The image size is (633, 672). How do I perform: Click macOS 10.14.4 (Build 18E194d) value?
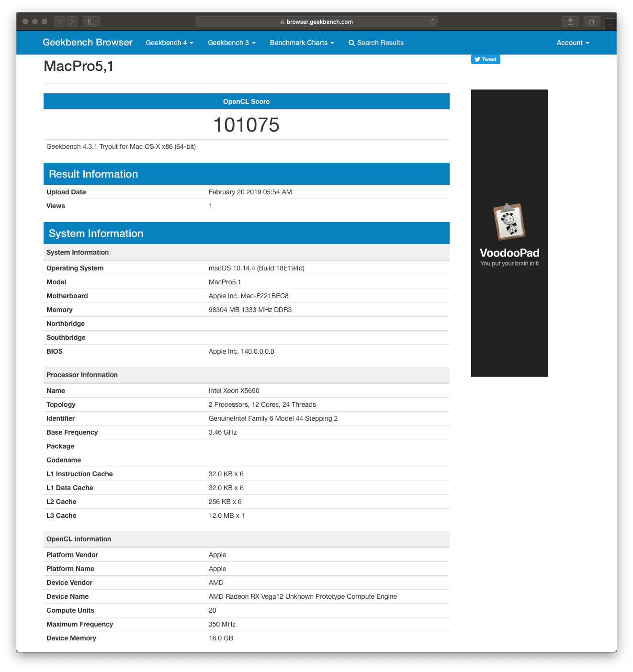click(x=257, y=268)
